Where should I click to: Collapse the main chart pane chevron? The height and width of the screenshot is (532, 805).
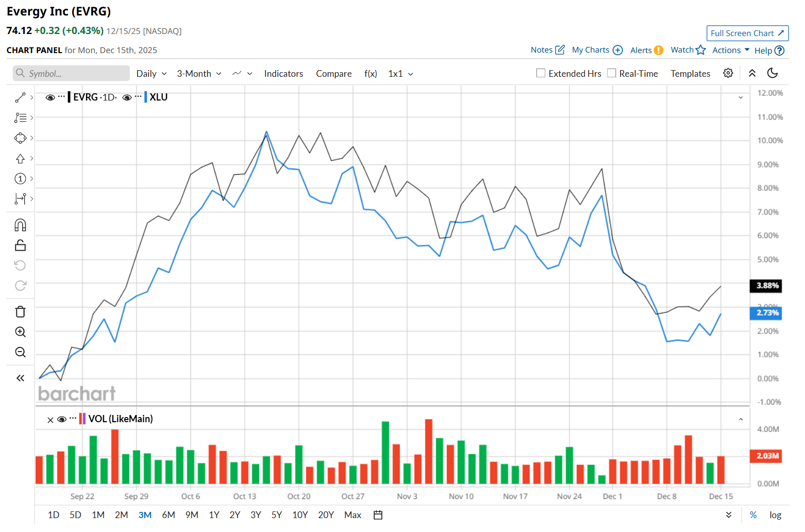[x=741, y=97]
